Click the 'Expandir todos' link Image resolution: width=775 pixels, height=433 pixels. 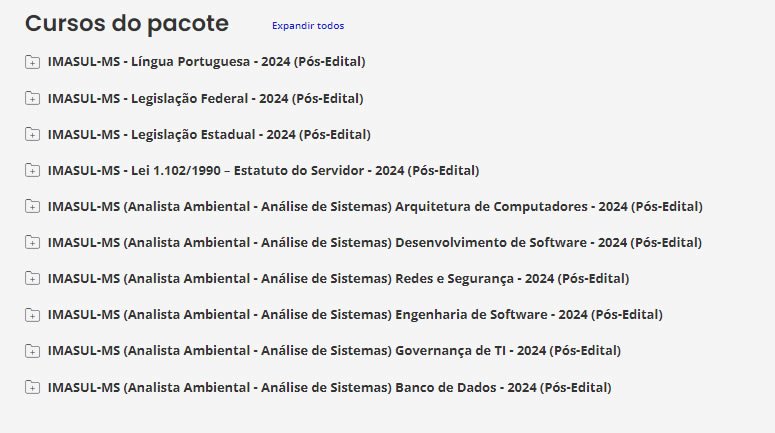point(308,26)
